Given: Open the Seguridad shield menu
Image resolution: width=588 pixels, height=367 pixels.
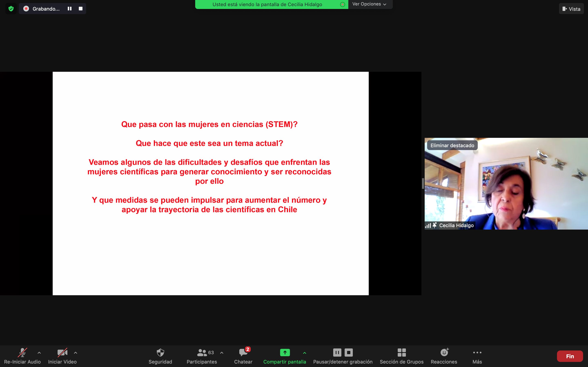Looking at the screenshot, I should pos(160,353).
